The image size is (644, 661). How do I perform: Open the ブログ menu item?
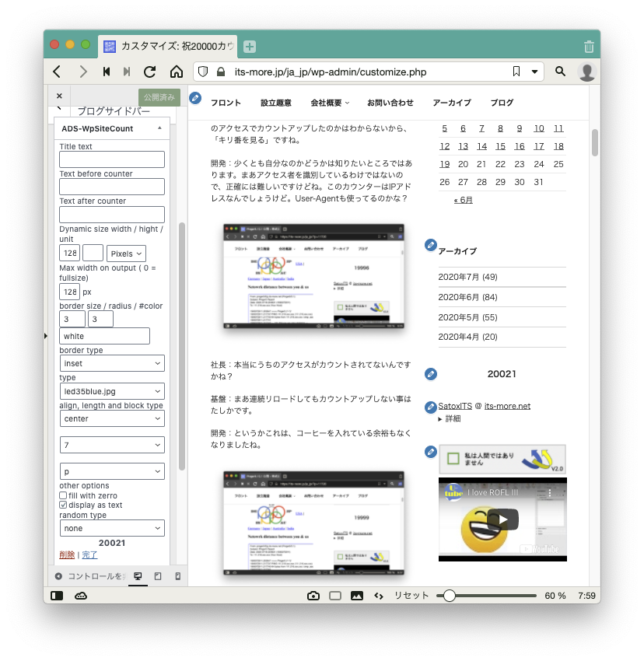pyautogui.click(x=502, y=103)
